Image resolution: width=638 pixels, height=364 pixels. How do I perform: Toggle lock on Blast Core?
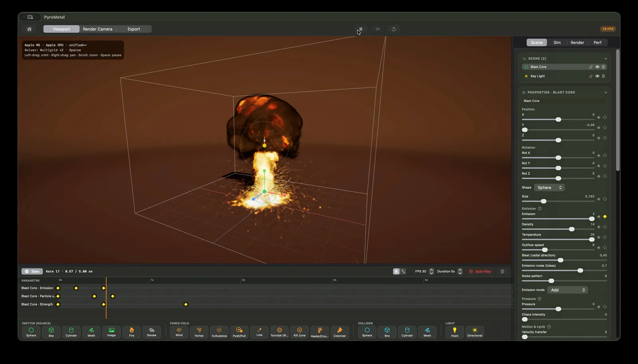click(591, 67)
